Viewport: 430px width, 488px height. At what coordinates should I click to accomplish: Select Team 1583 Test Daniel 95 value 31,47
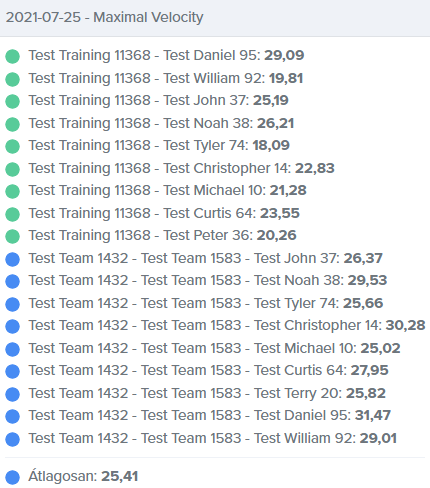pos(373,415)
